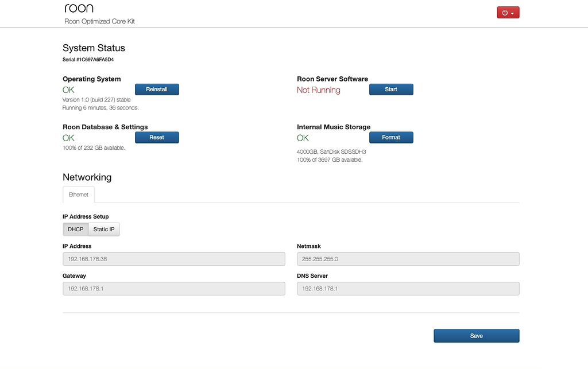Select the DNS Server field

pyautogui.click(x=408, y=288)
